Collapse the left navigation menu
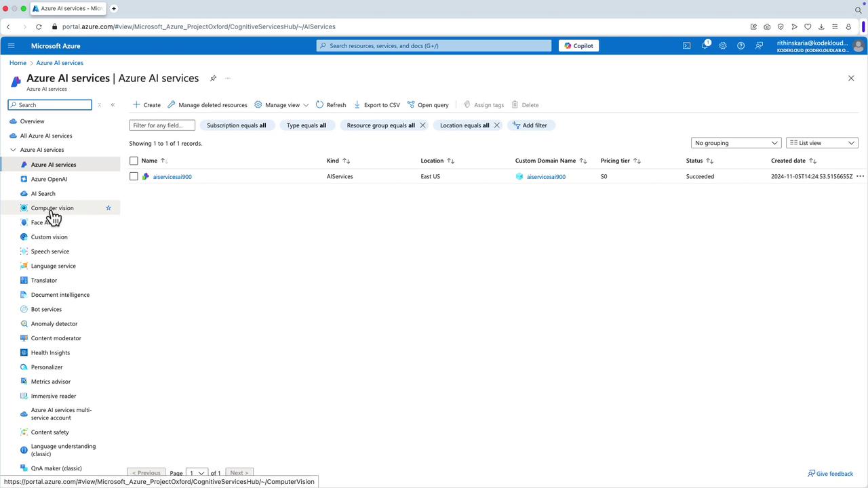The image size is (868, 488). click(x=113, y=105)
